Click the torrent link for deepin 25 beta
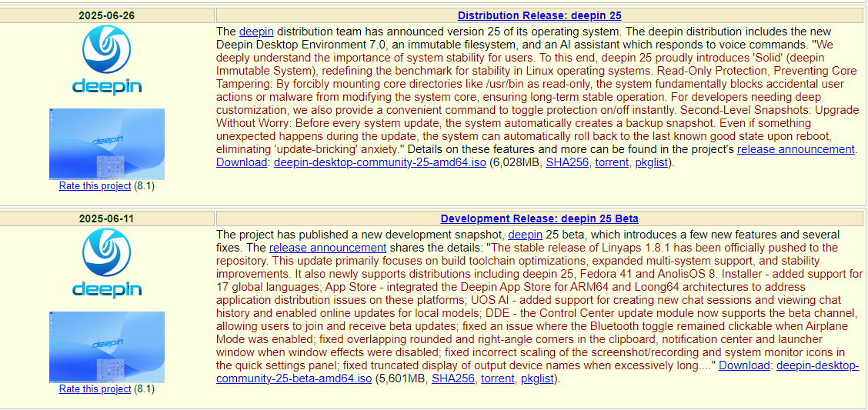 (498, 379)
